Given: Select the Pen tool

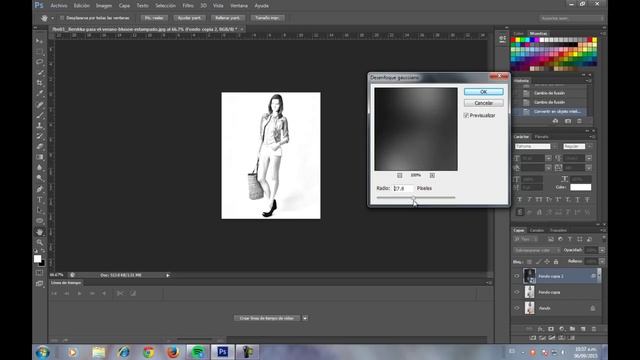Looking at the screenshot, I should 40,189.
